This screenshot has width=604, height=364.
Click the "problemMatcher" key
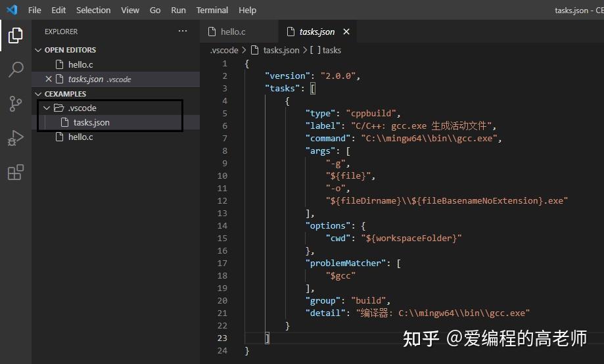(x=345, y=263)
